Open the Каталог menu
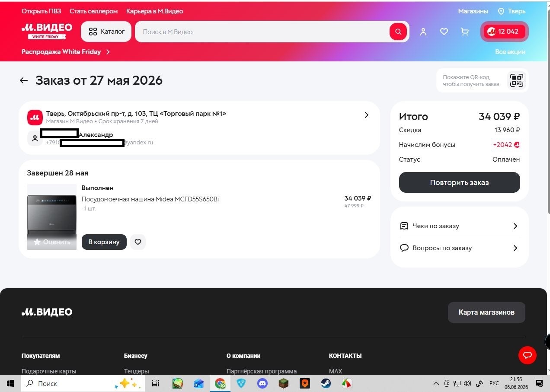Viewport: 550px width, 392px height. click(106, 32)
